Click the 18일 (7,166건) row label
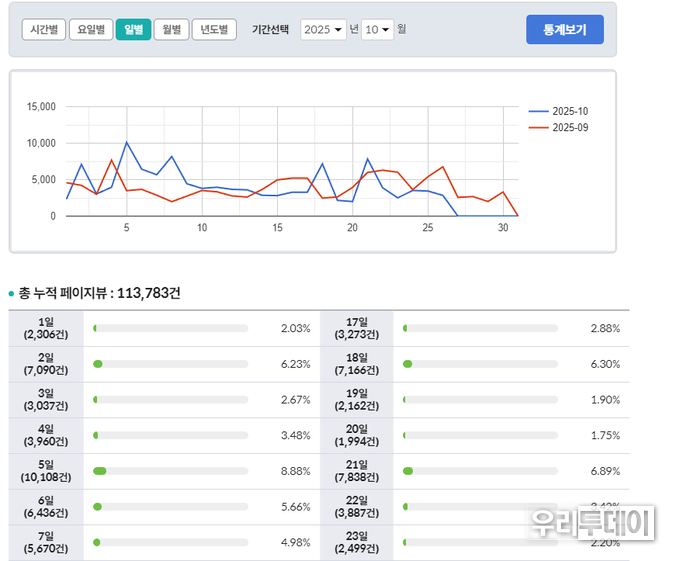This screenshot has height=561, width=680. [x=356, y=364]
